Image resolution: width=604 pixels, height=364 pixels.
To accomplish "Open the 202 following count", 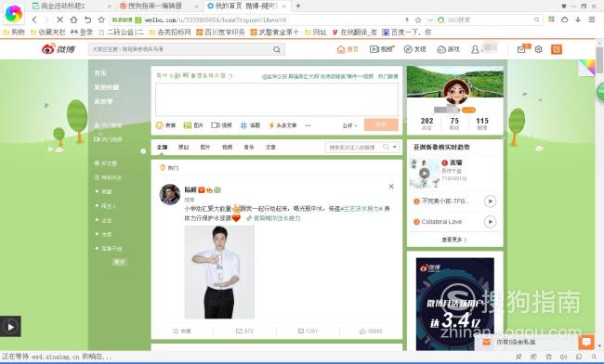I will [x=427, y=123].
